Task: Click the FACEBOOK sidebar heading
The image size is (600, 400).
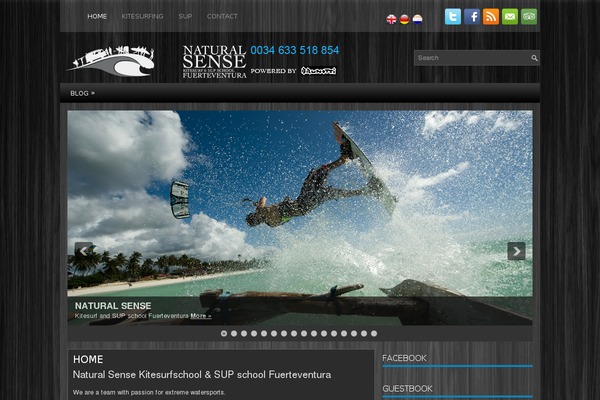Action: tap(404, 358)
